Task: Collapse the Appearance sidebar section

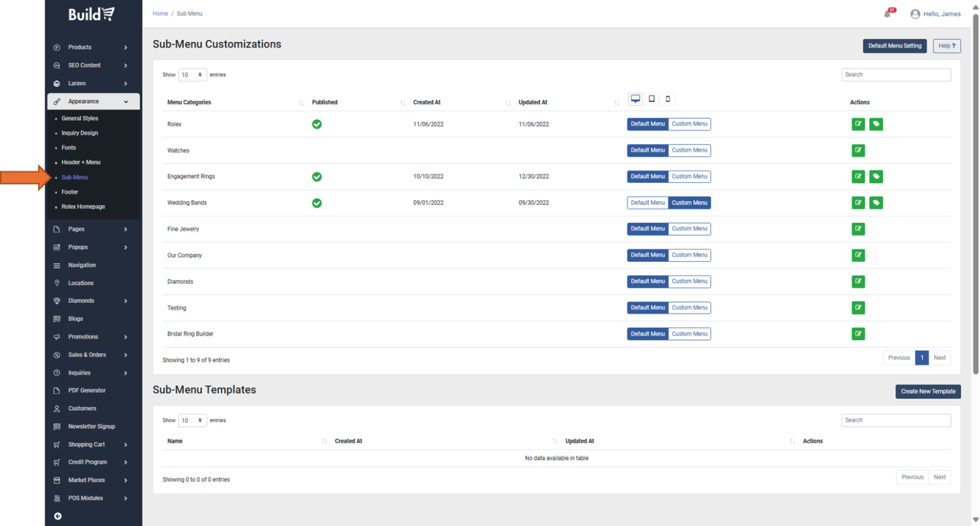Action: click(93, 101)
